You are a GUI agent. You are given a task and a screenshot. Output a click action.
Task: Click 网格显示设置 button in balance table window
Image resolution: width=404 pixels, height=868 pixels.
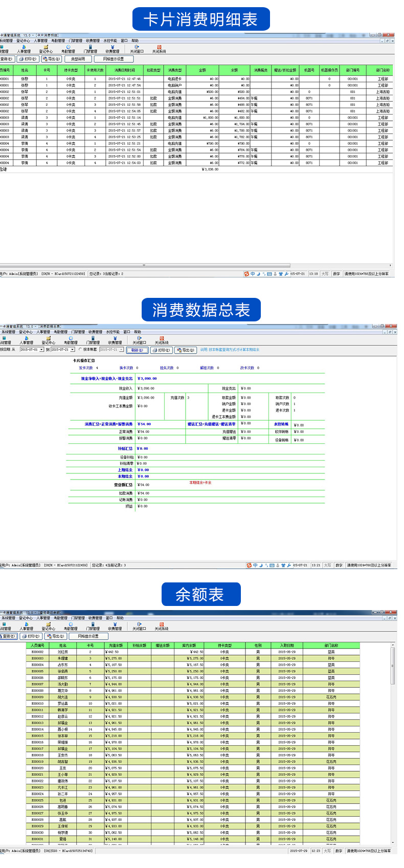(x=88, y=636)
